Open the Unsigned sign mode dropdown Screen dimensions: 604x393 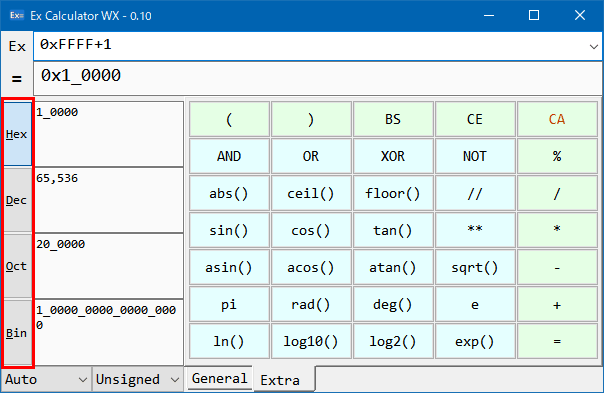137,380
